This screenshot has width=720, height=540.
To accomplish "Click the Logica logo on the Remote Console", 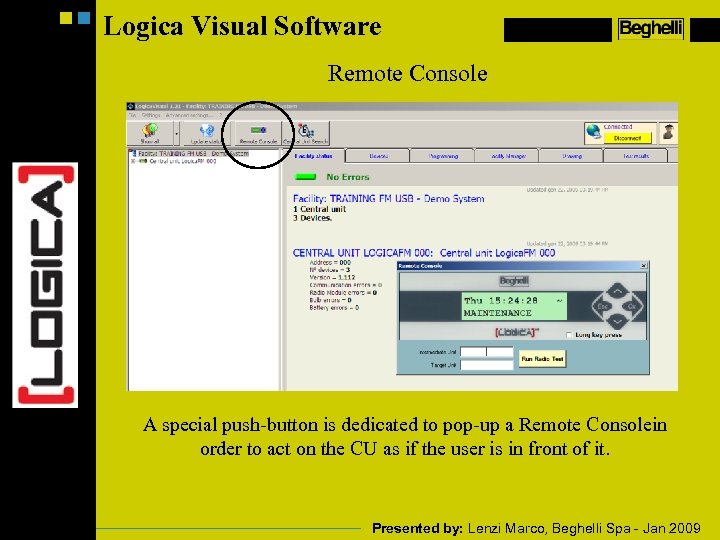I will click(517, 332).
